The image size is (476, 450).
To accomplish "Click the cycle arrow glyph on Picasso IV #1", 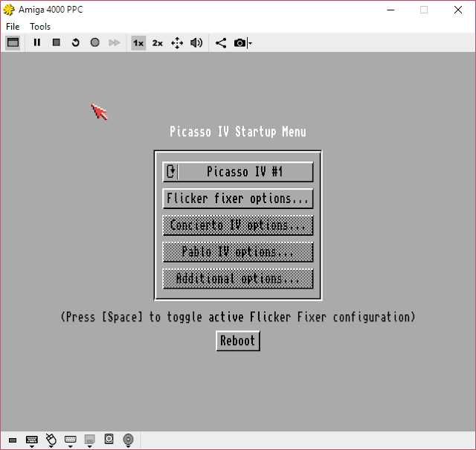I will click(x=171, y=172).
